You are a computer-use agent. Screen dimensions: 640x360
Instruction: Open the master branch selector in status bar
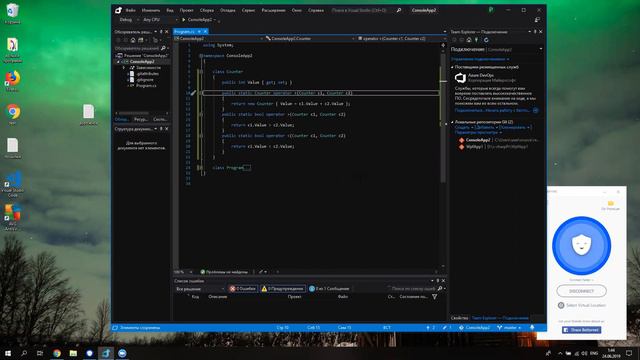coord(509,328)
